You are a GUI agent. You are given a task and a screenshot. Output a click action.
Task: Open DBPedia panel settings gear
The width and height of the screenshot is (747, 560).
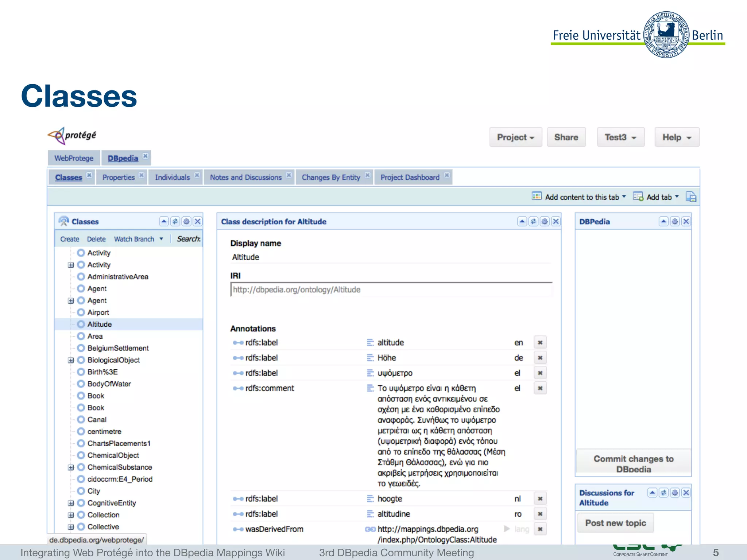pyautogui.click(x=675, y=221)
